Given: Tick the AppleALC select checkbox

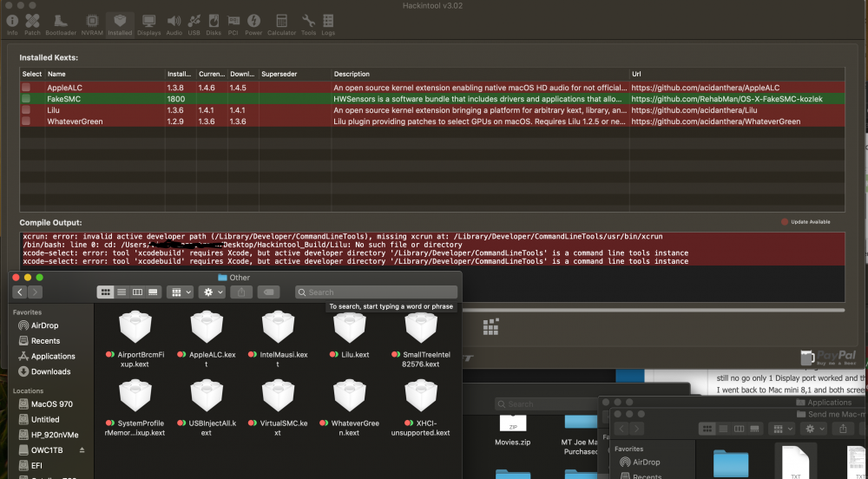Looking at the screenshot, I should [x=26, y=88].
